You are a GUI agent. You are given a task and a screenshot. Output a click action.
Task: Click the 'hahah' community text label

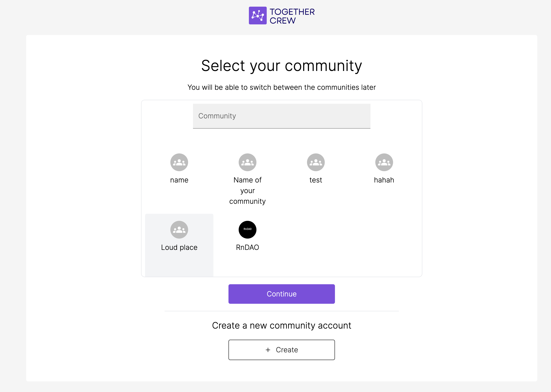click(x=384, y=180)
